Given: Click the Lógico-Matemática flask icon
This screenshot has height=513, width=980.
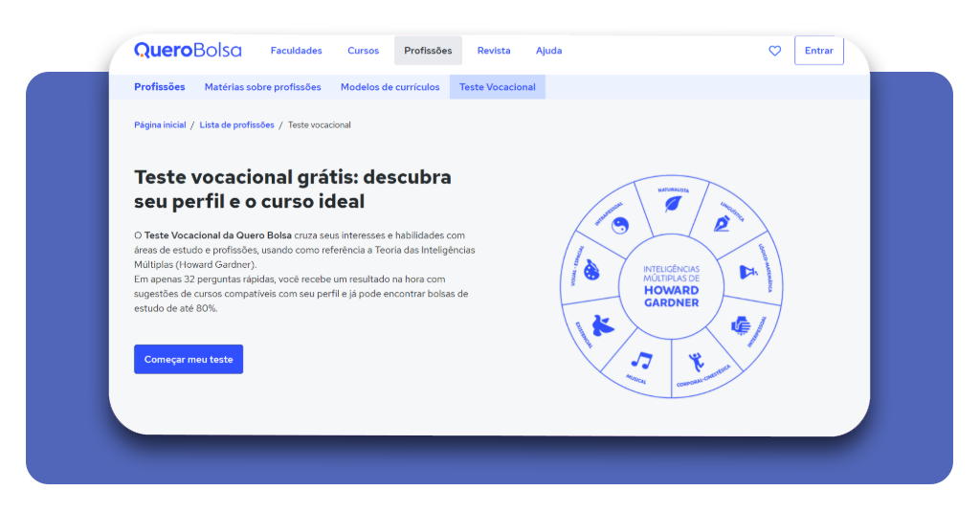Looking at the screenshot, I should click(748, 272).
